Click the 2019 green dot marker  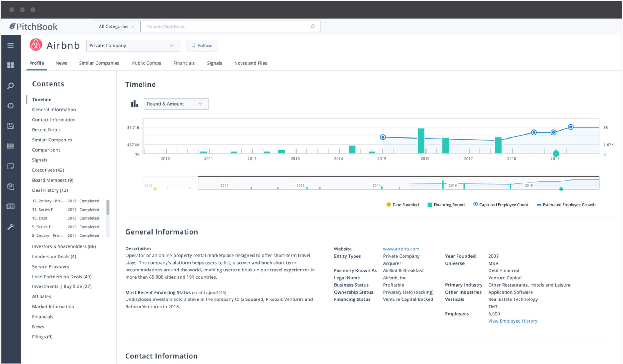click(x=556, y=153)
